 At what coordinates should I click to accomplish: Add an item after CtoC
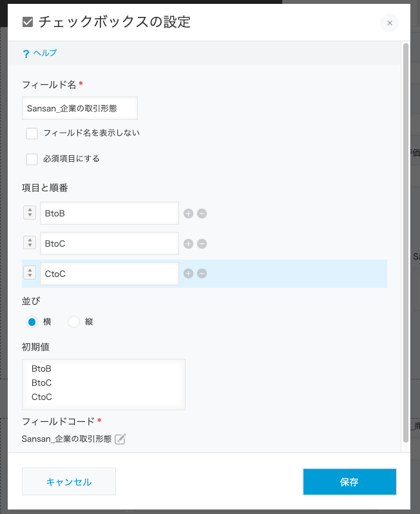point(188,273)
